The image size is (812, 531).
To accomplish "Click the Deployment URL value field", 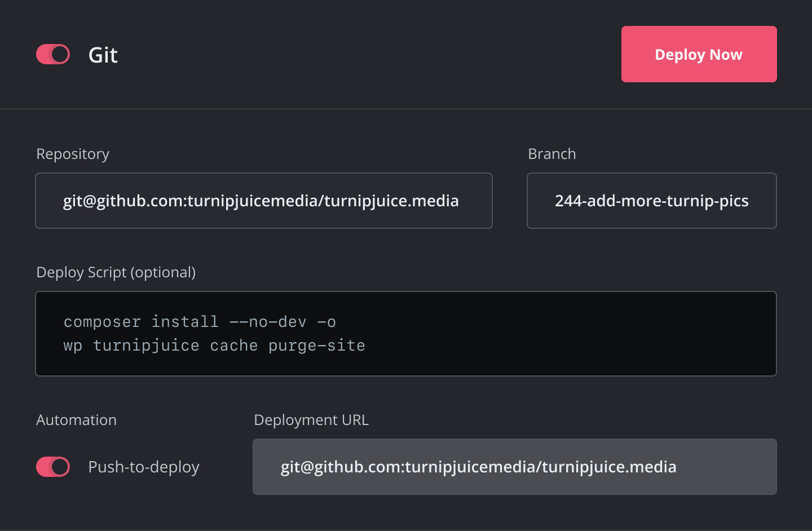I will pos(514,467).
